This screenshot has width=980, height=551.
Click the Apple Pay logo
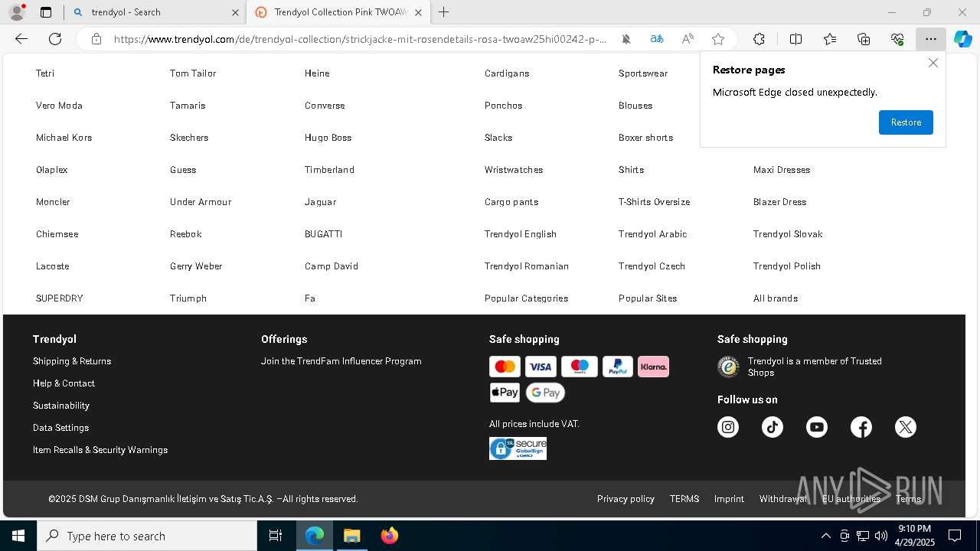pyautogui.click(x=505, y=393)
